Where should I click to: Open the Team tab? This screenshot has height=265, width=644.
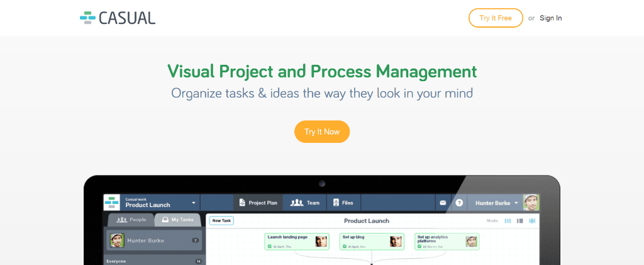pos(305,203)
